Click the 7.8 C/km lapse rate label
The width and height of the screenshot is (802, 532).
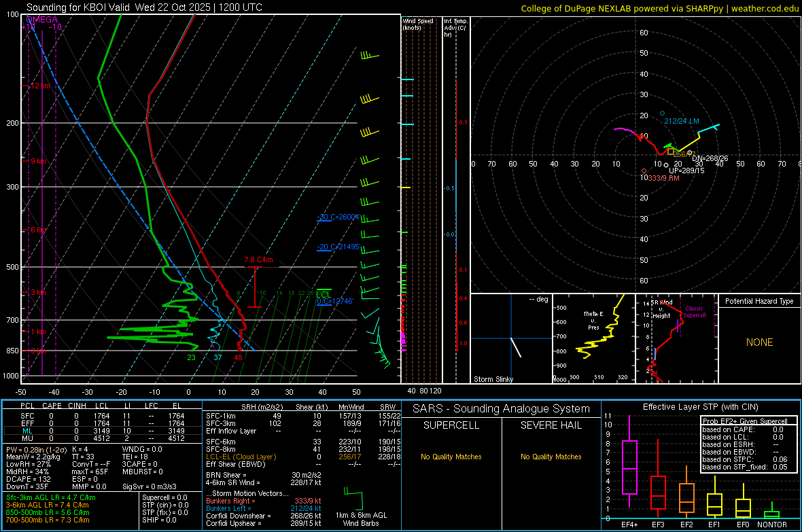258,260
